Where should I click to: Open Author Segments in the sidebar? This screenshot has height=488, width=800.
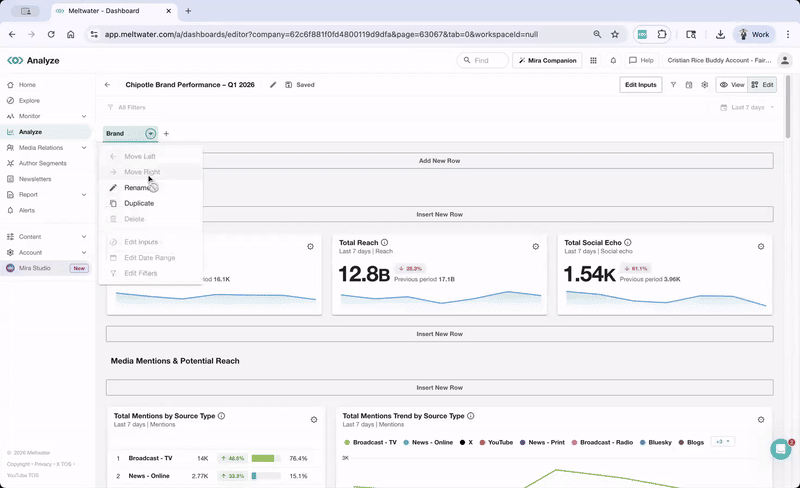[x=42, y=163]
